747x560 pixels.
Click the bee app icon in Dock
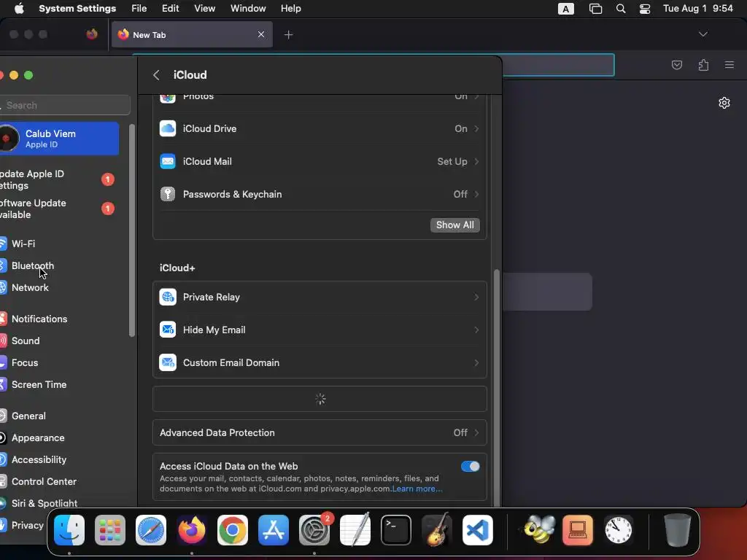[539, 529]
